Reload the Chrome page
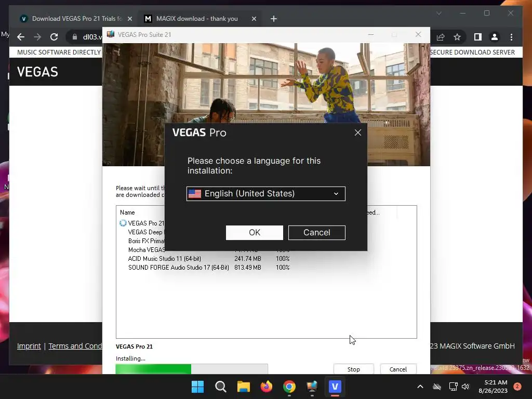Viewport: 532px width, 399px height. (x=54, y=37)
